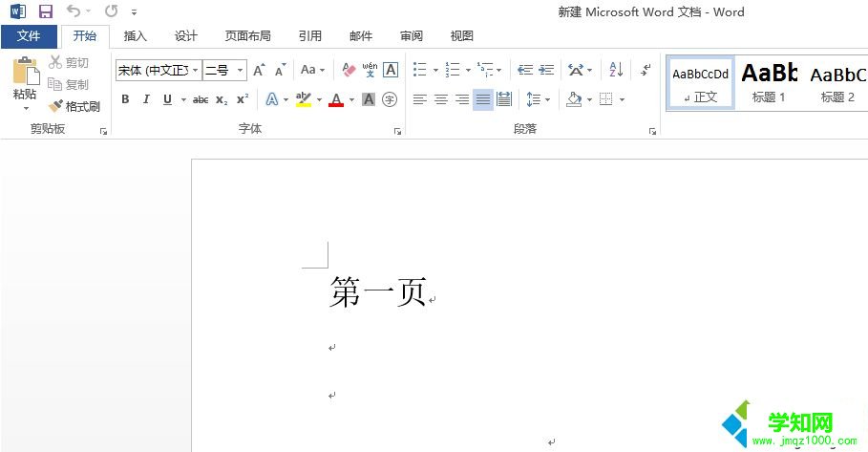This screenshot has width=868, height=452.
Task: Click the numbering list icon
Action: tap(453, 69)
